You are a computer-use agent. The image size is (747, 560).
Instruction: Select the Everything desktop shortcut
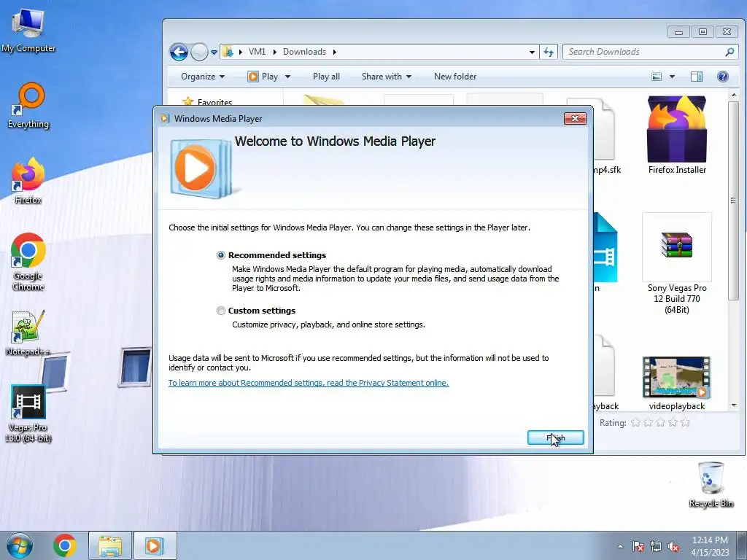coord(28,106)
